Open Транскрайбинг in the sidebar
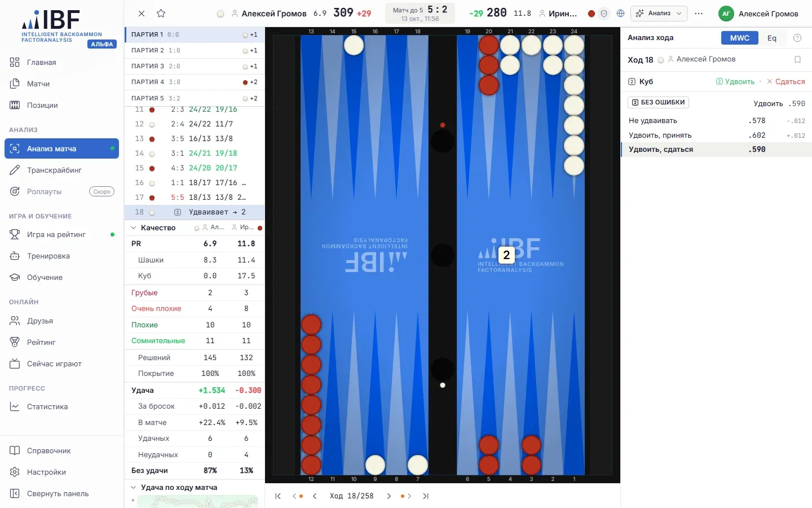The width and height of the screenshot is (812, 508). (61, 170)
